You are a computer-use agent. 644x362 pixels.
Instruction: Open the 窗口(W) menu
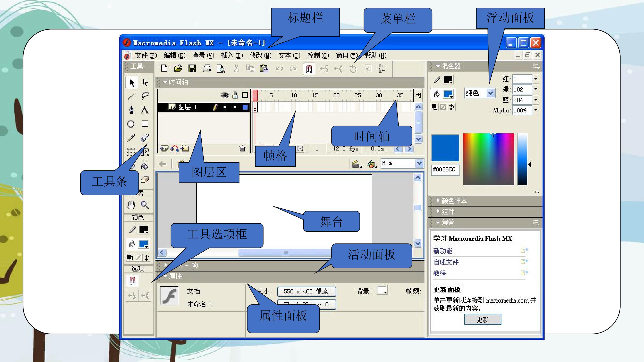tap(347, 55)
